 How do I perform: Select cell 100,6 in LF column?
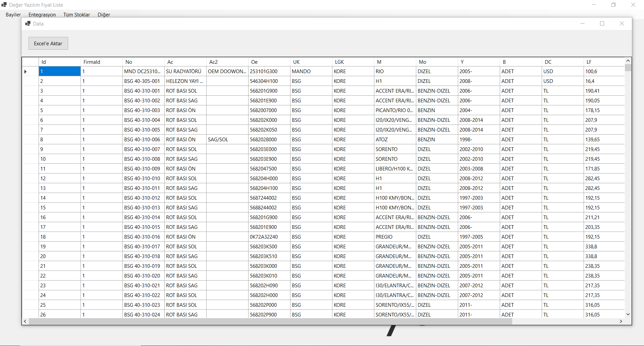(x=604, y=71)
